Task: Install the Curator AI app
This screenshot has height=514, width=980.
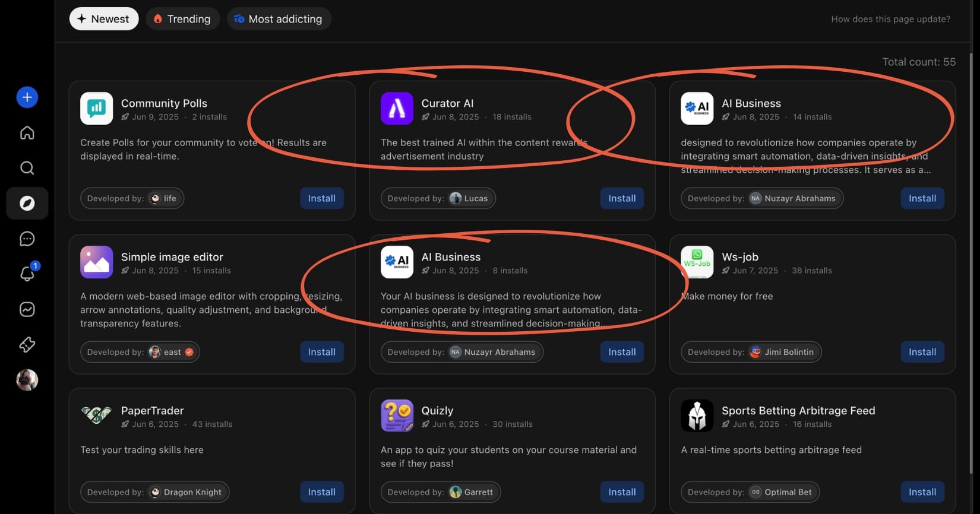Action: click(622, 198)
